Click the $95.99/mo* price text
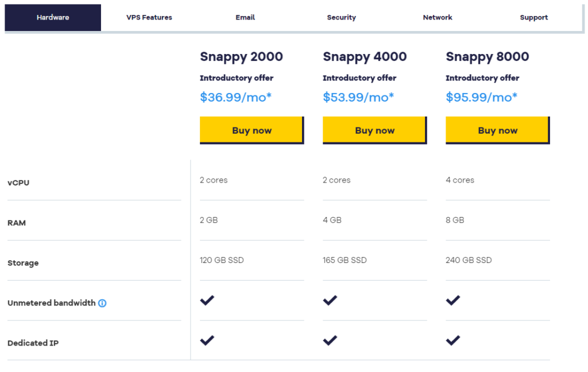 click(481, 97)
